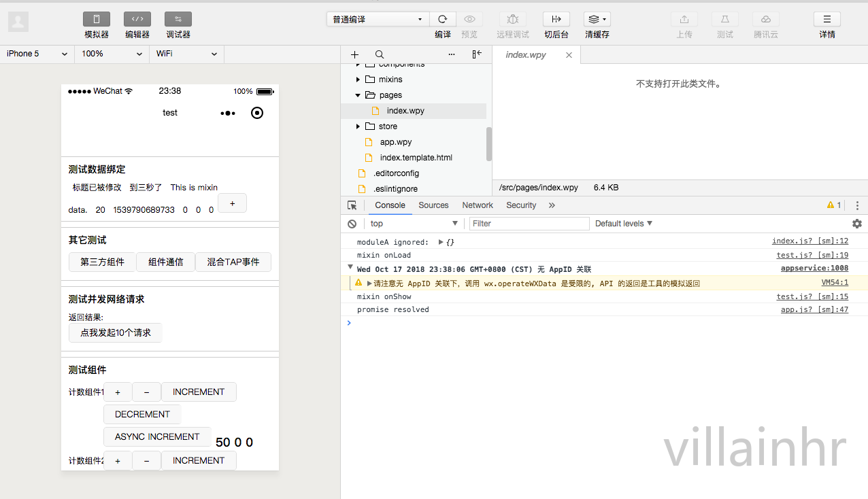Open the 腾讯云 Tencent Cloud icon
Screen dimensions: 868x499
(x=765, y=18)
